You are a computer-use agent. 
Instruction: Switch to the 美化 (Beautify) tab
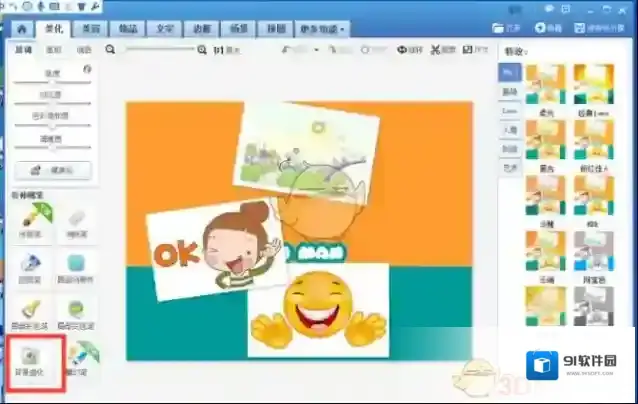(x=55, y=29)
